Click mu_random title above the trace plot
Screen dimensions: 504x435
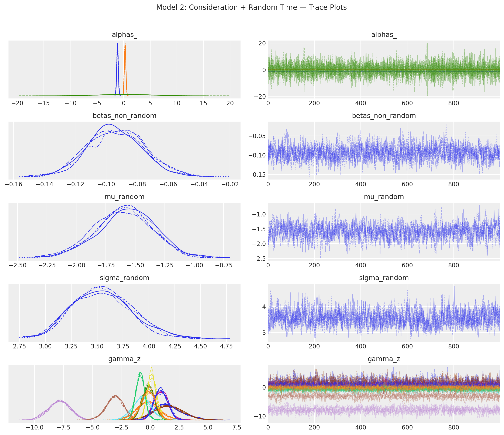pos(384,197)
